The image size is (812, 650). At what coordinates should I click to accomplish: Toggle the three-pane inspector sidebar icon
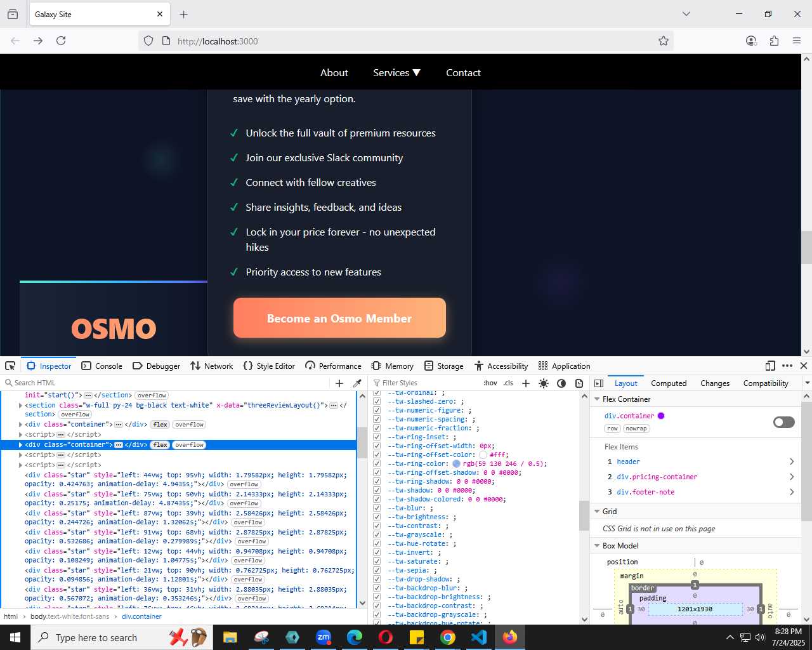[x=598, y=383]
